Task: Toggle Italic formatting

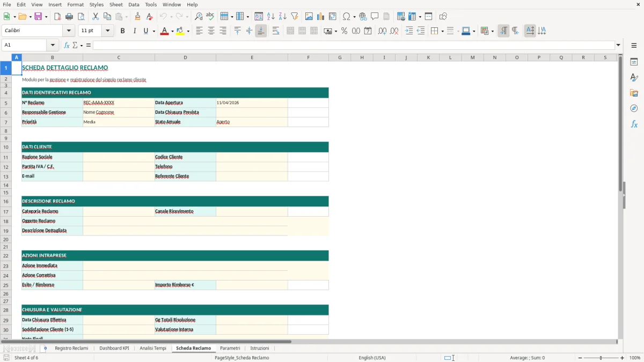Action: [x=135, y=31]
